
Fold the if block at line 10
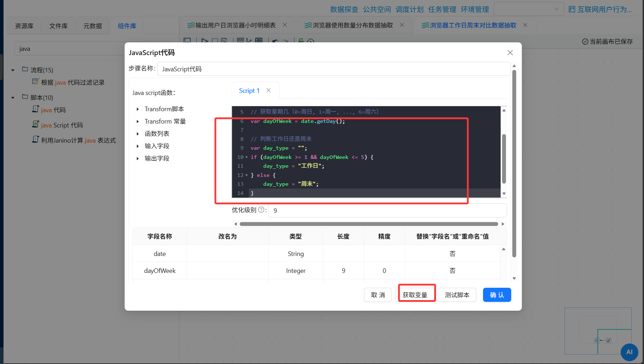click(246, 157)
